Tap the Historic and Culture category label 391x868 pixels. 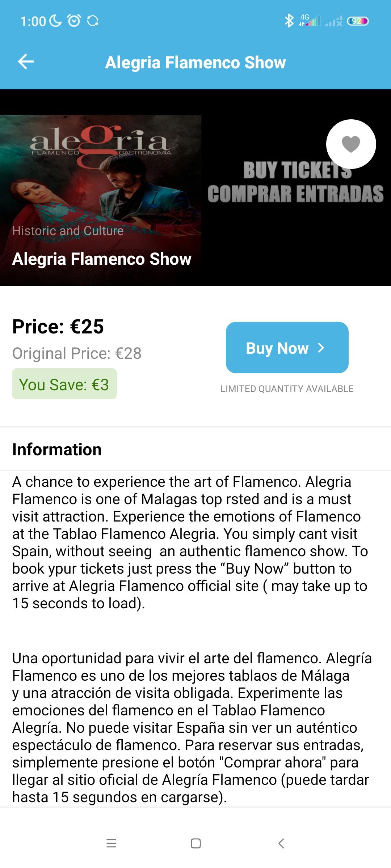[x=68, y=231]
